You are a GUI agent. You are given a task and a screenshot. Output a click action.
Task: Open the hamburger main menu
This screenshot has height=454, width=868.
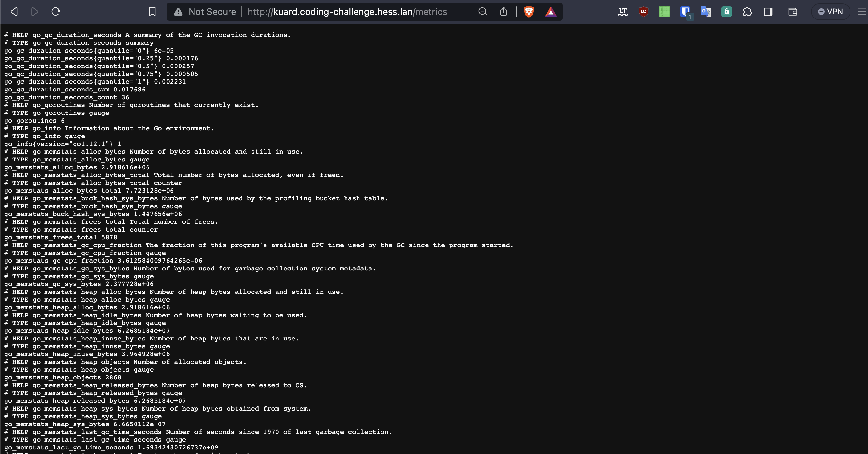click(861, 12)
